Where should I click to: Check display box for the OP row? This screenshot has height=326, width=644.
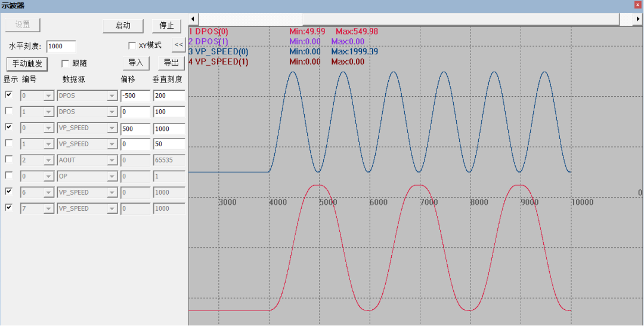8,175
